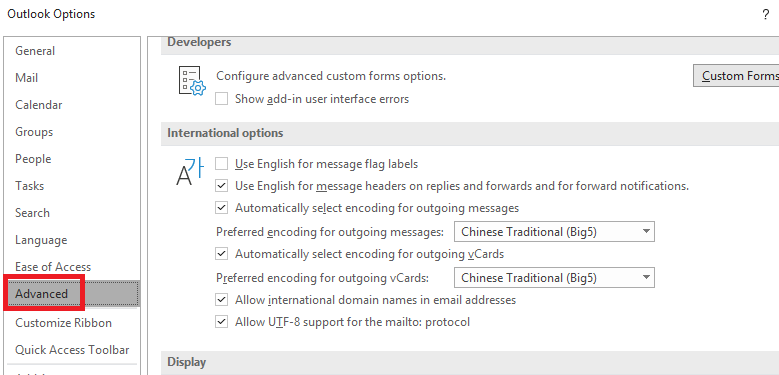Viewport: 779px width, 375px height.
Task: Open preferred encoding for outgoing messages dropdown
Action: pos(554,232)
